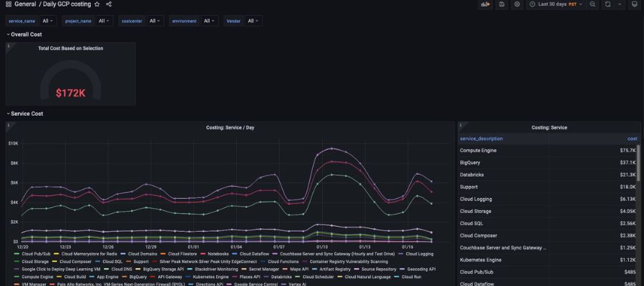
Task: Open the Last 30 days time picker
Action: [556, 4]
